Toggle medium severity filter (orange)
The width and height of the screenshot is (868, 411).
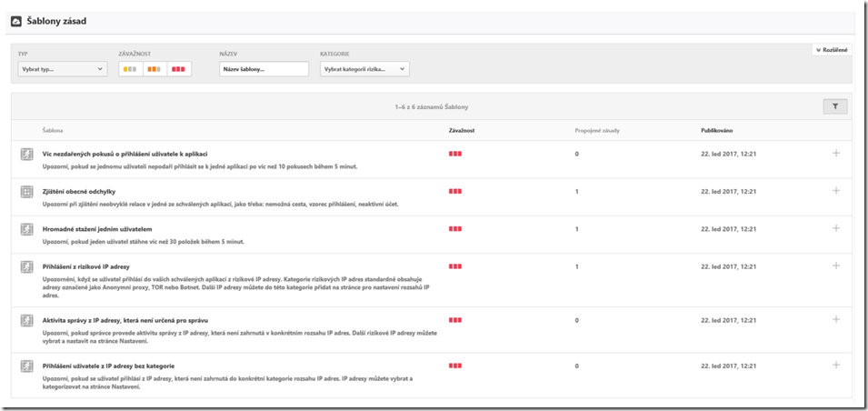tap(155, 69)
